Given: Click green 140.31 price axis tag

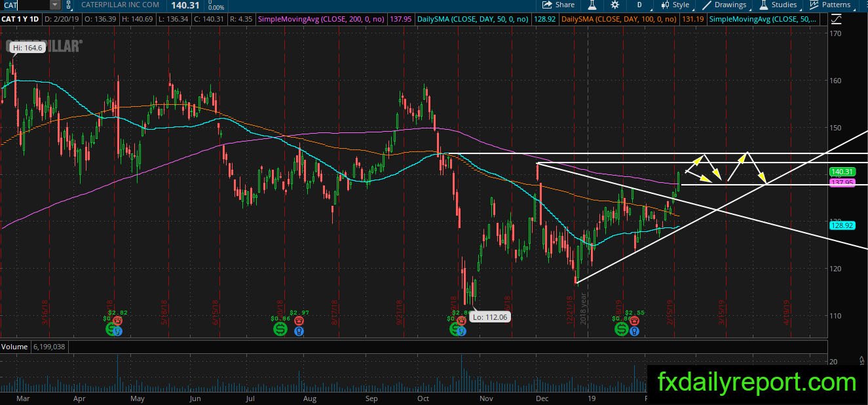Looking at the screenshot, I should (x=841, y=172).
